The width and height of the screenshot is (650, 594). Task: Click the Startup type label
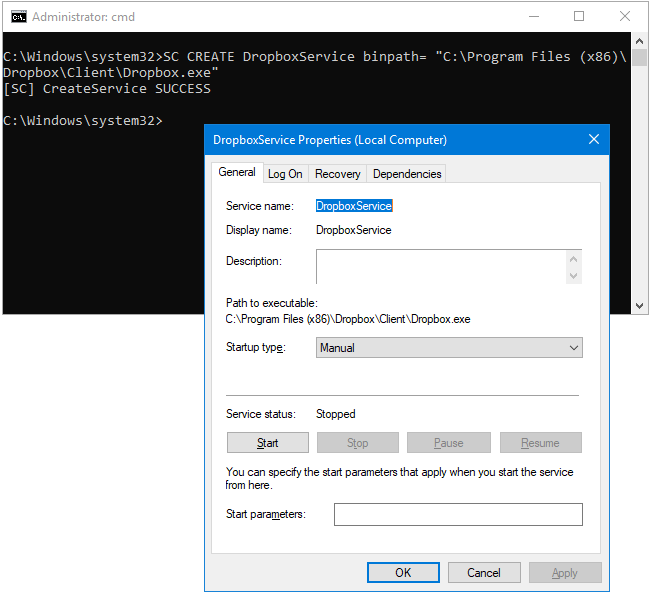point(256,347)
